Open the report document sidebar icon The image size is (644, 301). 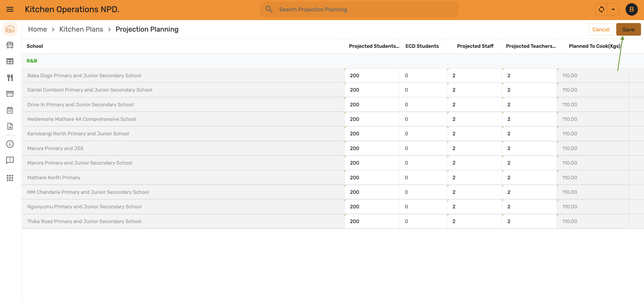click(x=10, y=126)
